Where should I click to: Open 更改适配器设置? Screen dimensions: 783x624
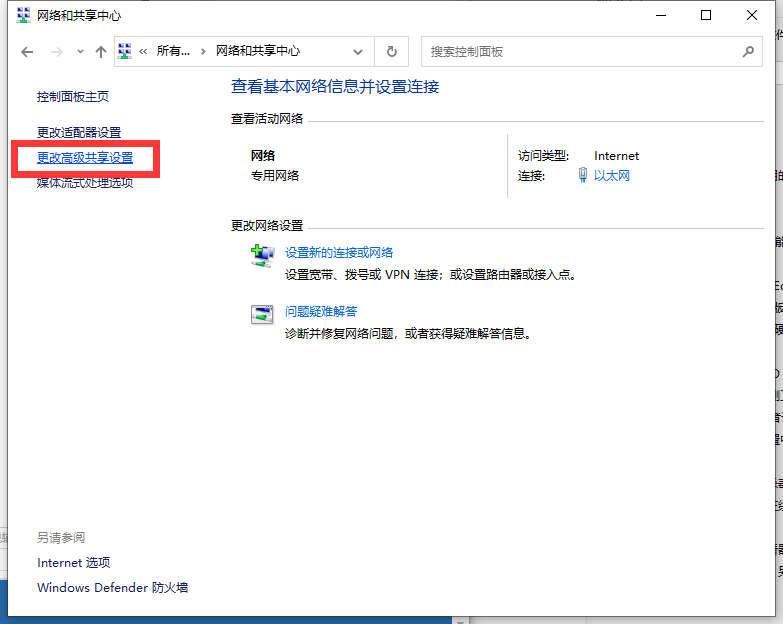click(79, 132)
